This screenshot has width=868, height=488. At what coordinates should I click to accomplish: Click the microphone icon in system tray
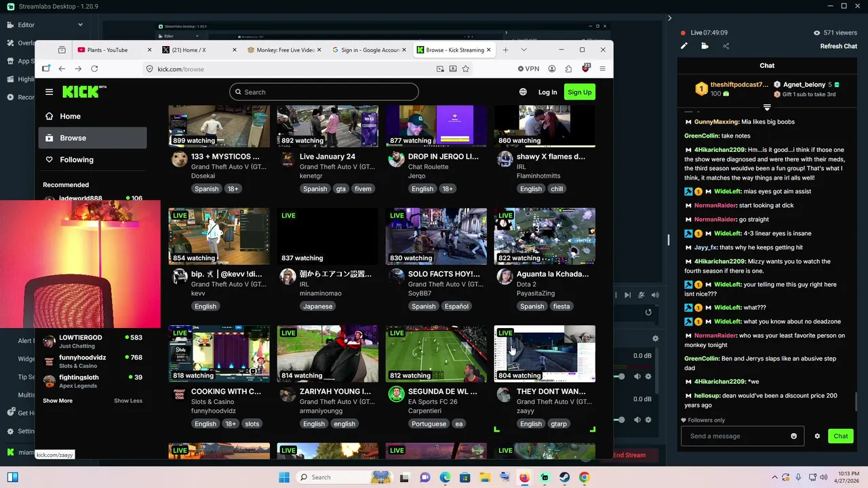click(798, 477)
